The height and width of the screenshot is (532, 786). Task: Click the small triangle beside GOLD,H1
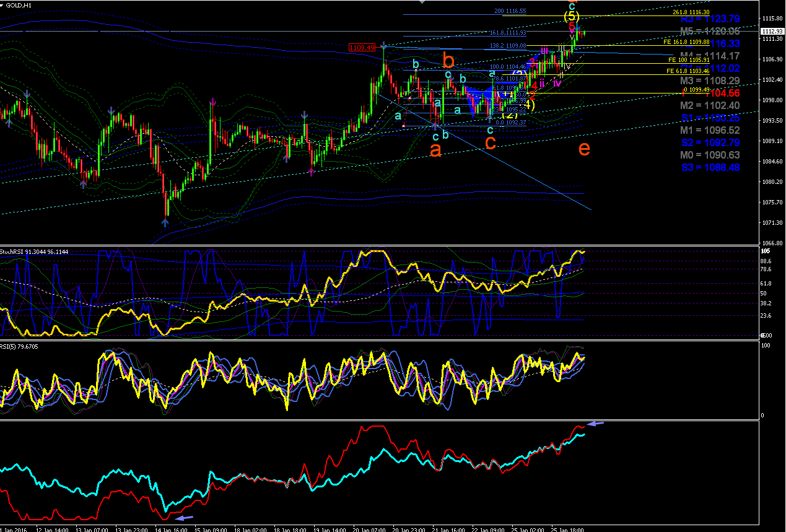click(x=2, y=5)
